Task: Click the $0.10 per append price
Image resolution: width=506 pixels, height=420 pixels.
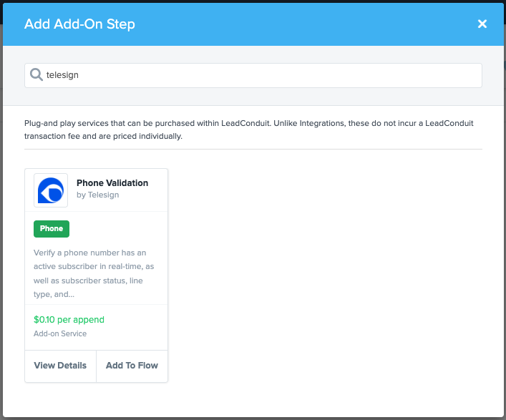Action: 69,320
